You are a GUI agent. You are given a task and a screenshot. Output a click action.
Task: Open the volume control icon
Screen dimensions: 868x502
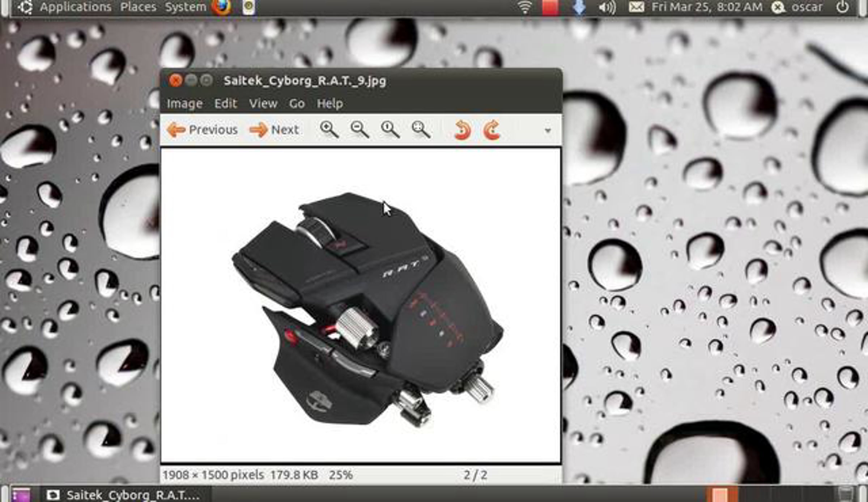pyautogui.click(x=607, y=7)
